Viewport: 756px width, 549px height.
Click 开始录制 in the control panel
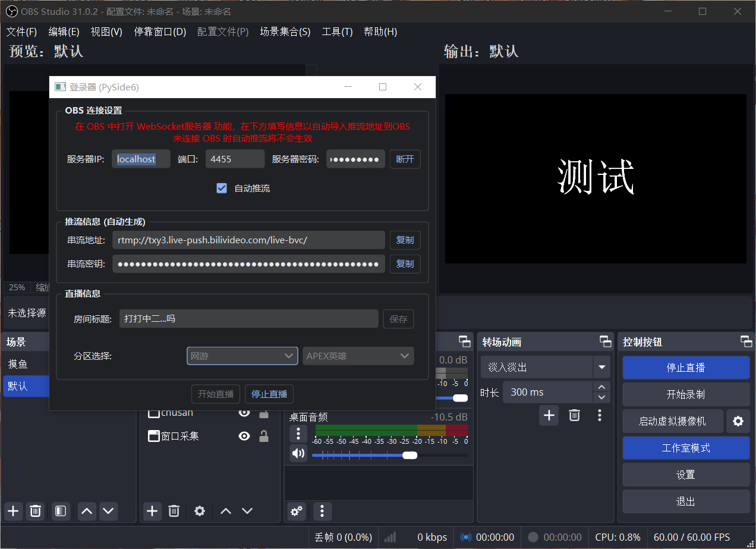pos(686,394)
